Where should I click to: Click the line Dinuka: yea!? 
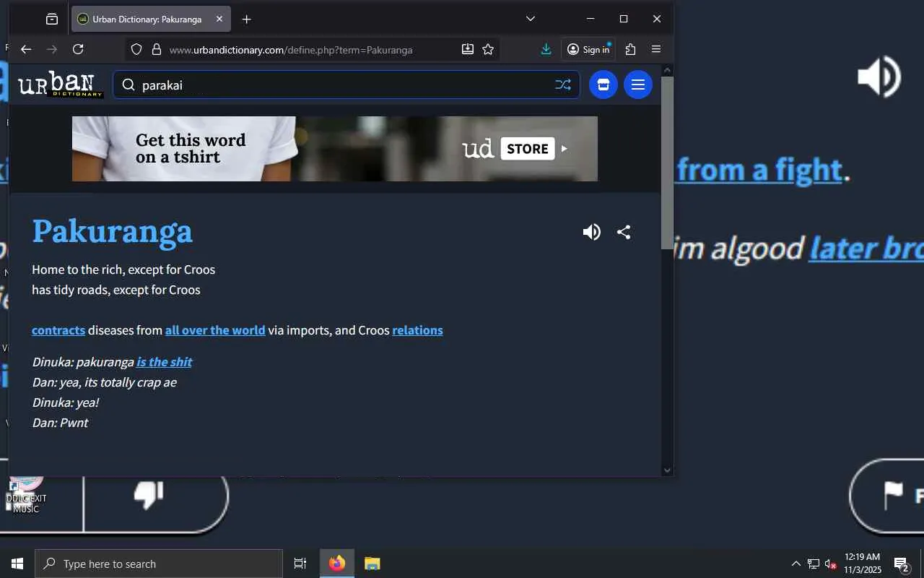point(66,402)
